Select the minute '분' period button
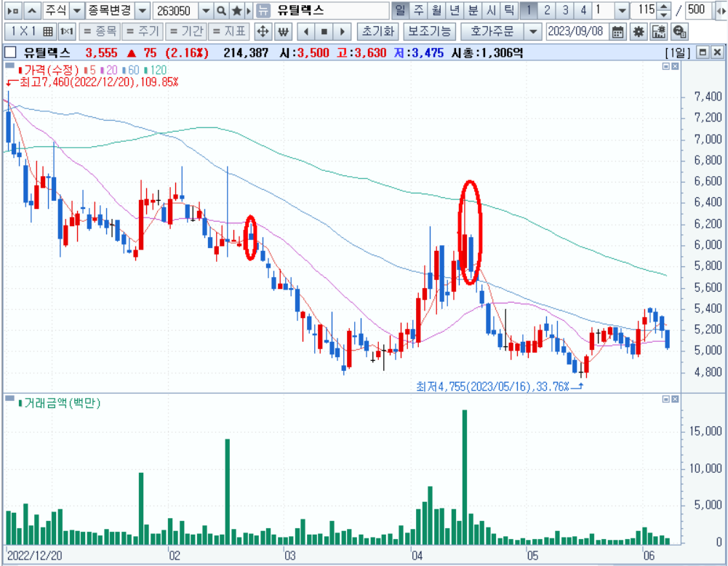Image resolution: width=728 pixels, height=566 pixels. 473,10
